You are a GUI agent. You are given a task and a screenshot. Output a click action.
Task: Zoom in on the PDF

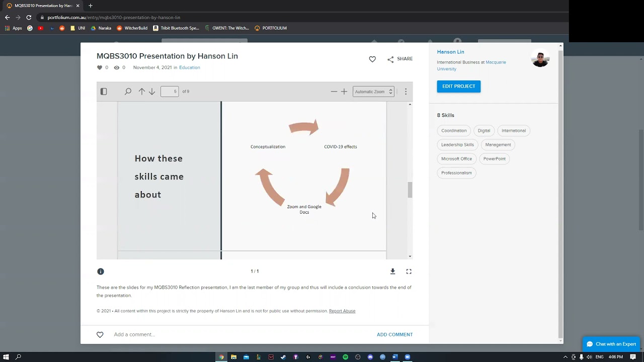click(x=344, y=92)
